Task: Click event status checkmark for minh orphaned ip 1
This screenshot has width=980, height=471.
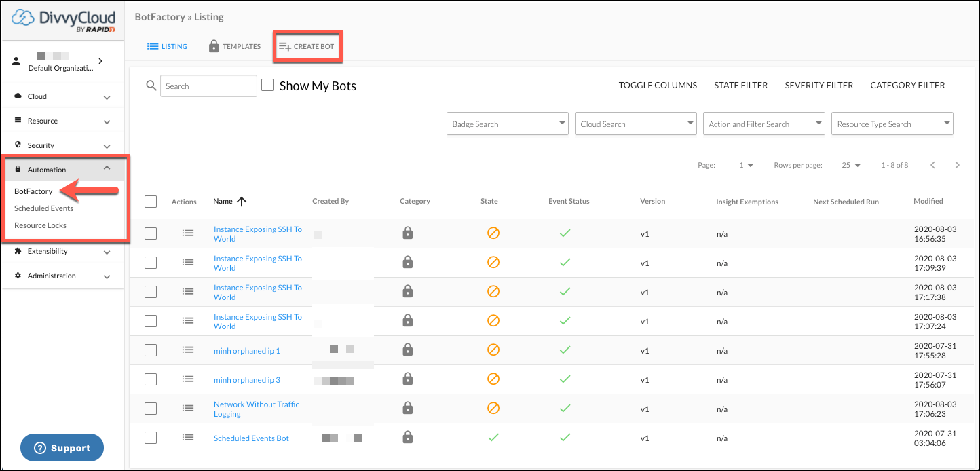Action: (x=565, y=350)
